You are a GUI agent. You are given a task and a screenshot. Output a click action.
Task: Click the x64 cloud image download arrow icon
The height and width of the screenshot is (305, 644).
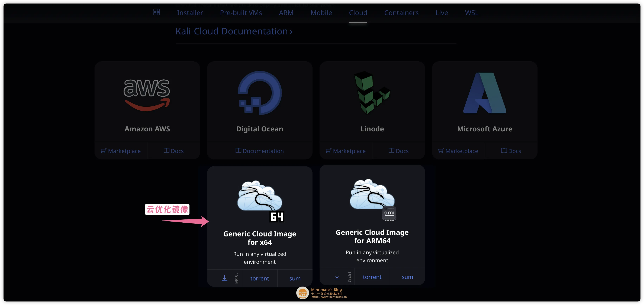(224, 278)
